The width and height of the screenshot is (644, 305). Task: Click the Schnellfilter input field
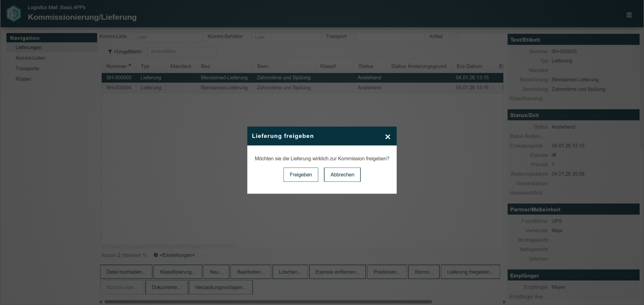[x=182, y=51]
